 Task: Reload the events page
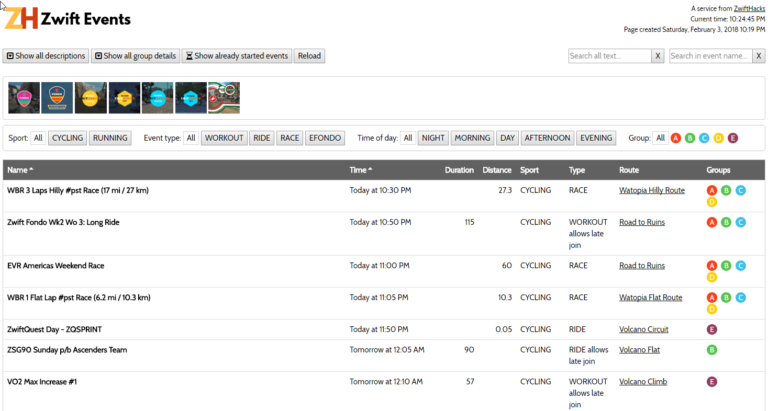point(310,56)
